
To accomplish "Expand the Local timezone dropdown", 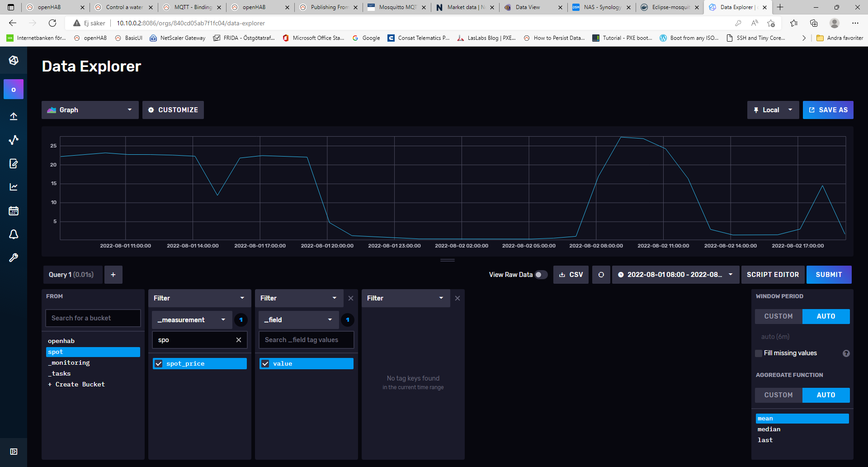I will coord(773,110).
